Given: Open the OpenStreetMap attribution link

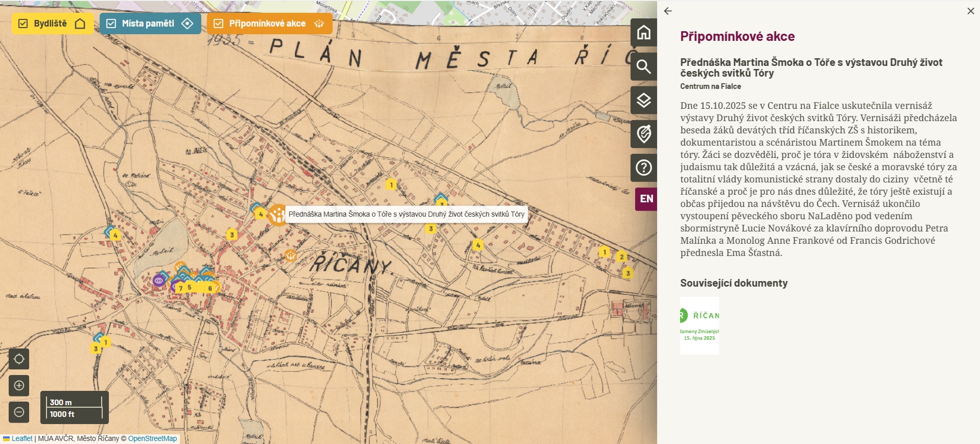Looking at the screenshot, I should [x=152, y=438].
